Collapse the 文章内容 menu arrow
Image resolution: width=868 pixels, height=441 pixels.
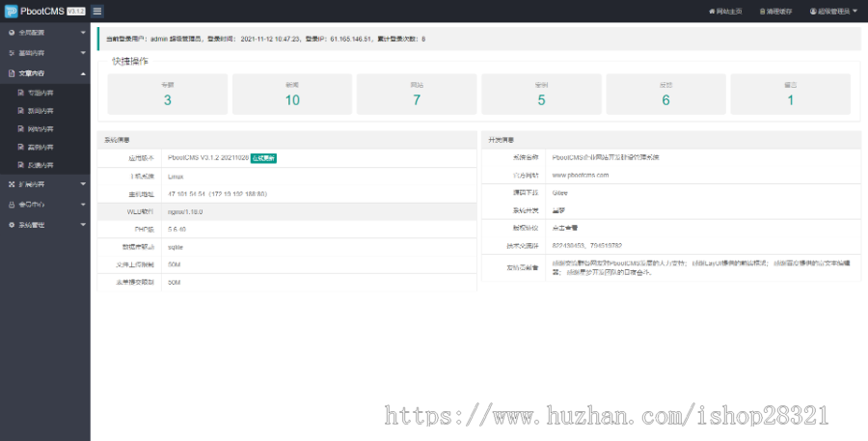[83, 73]
